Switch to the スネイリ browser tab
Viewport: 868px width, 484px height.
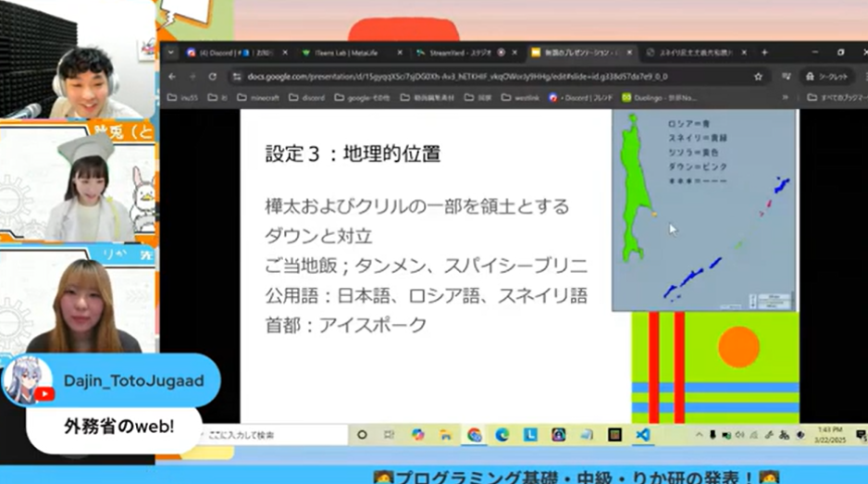tap(697, 53)
